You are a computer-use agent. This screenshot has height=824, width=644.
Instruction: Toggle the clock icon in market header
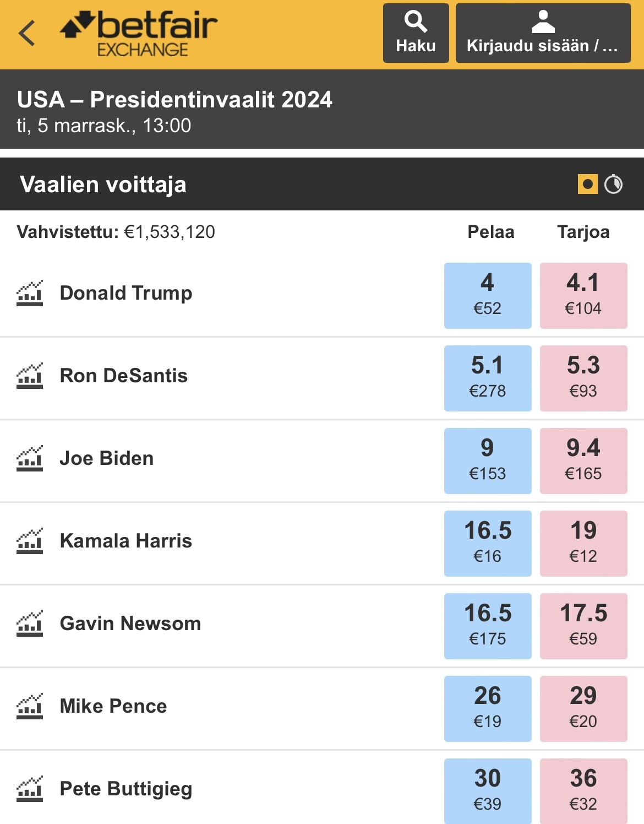pos(613,184)
